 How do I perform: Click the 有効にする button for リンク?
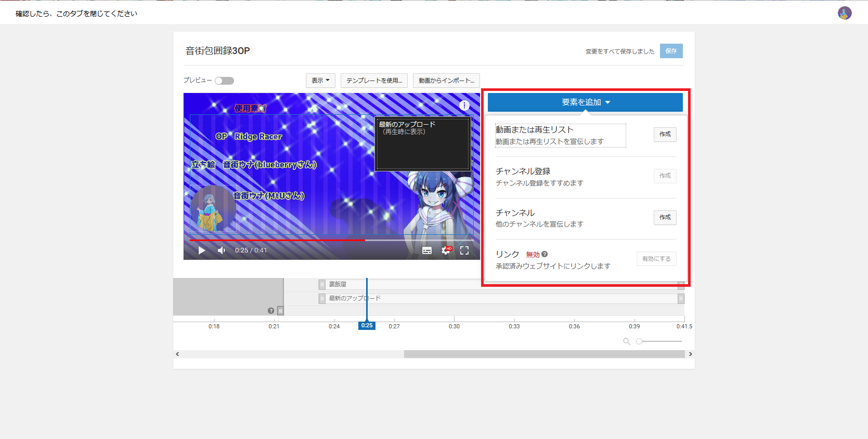coord(656,259)
